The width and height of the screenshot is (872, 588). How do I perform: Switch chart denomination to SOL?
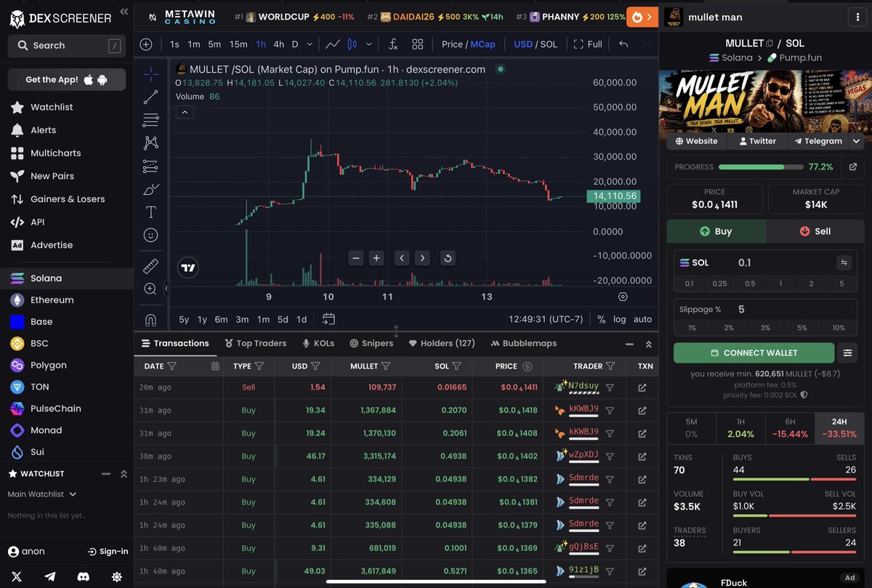pos(549,44)
